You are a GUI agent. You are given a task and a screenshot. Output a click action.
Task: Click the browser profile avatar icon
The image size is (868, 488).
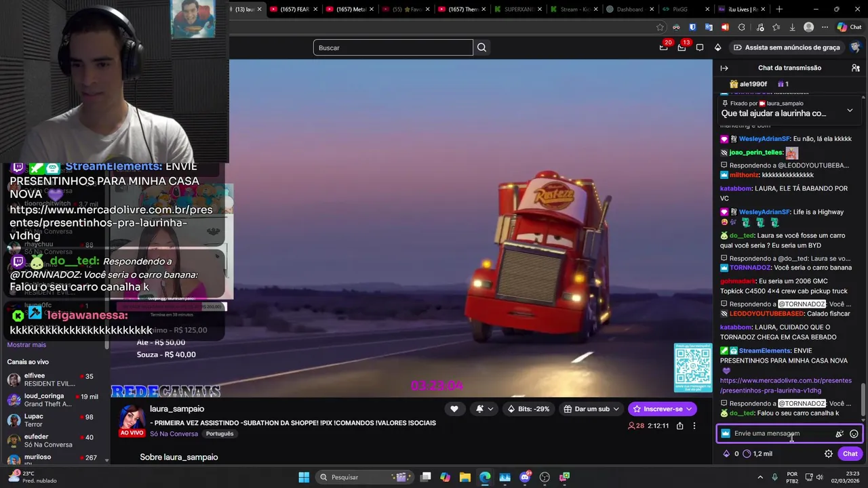tap(808, 27)
